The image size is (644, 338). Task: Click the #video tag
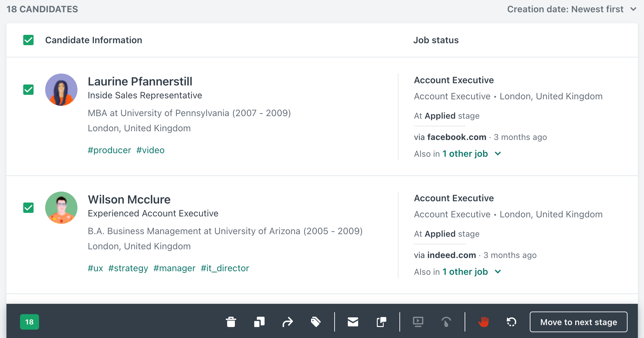150,150
